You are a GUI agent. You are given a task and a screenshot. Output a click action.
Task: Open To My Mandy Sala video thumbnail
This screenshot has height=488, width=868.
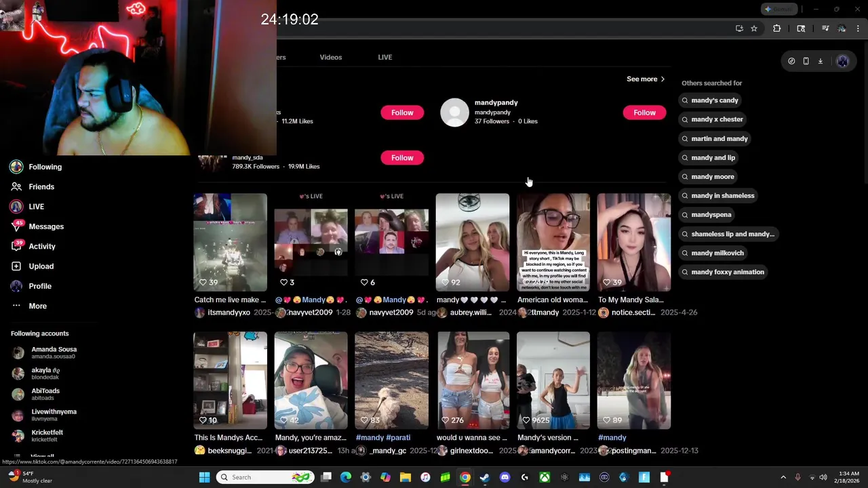pos(634,243)
